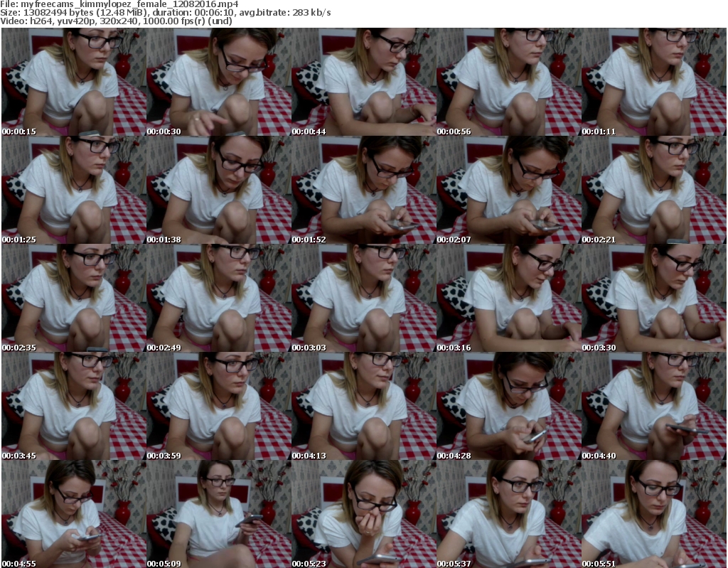728x568 pixels.
Task: Open the thumbnail labeled 00:02:35
Action: pyautogui.click(x=74, y=298)
